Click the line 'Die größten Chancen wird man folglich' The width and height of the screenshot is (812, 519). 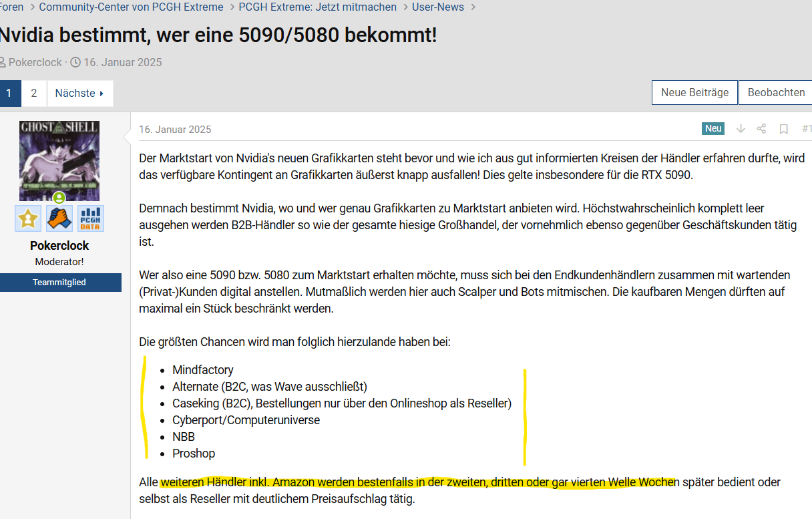click(x=294, y=342)
